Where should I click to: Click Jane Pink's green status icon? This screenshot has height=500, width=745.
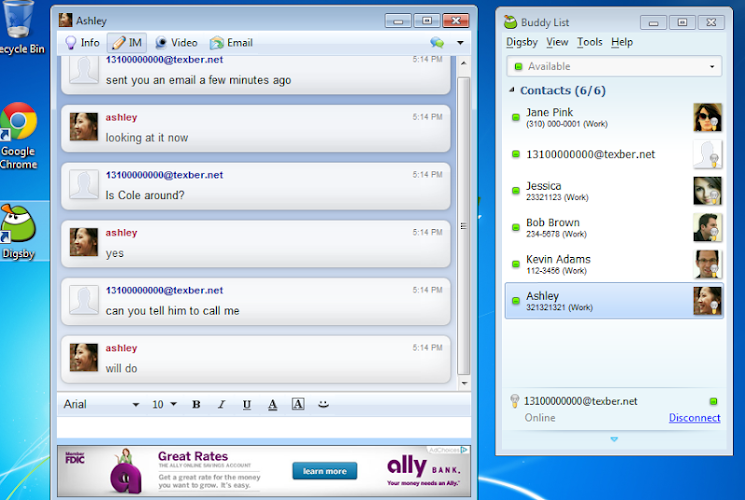[516, 117]
